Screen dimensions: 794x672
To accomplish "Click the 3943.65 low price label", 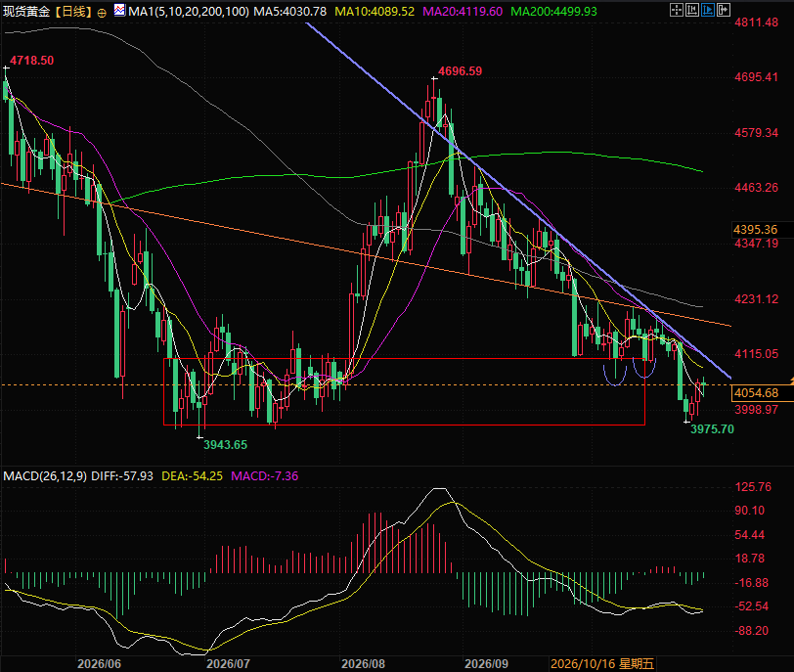I will [x=225, y=445].
